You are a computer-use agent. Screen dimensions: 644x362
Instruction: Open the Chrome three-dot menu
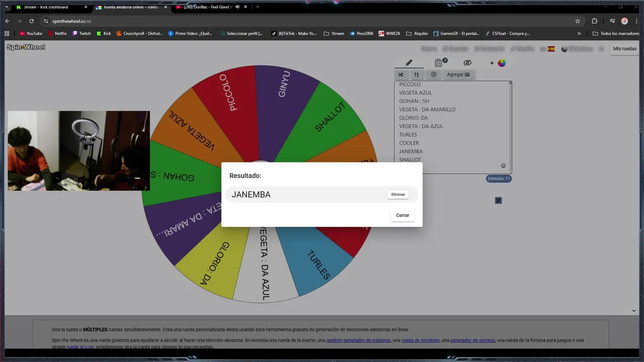636,21
